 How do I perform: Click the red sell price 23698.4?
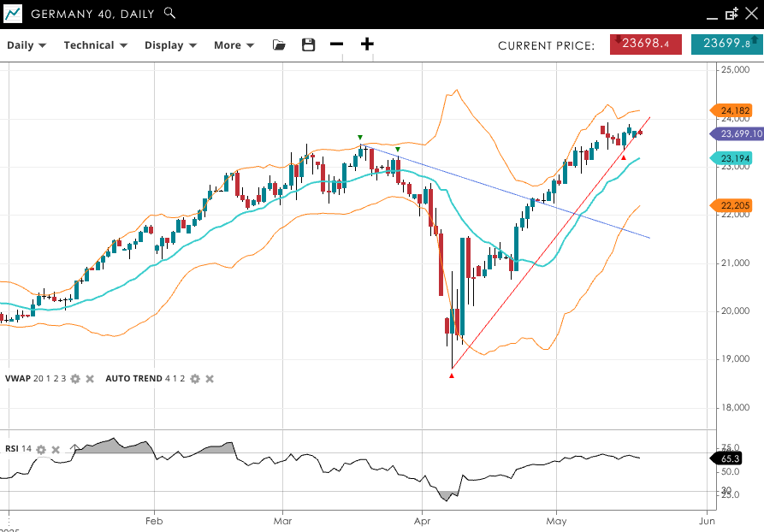pyautogui.click(x=645, y=44)
